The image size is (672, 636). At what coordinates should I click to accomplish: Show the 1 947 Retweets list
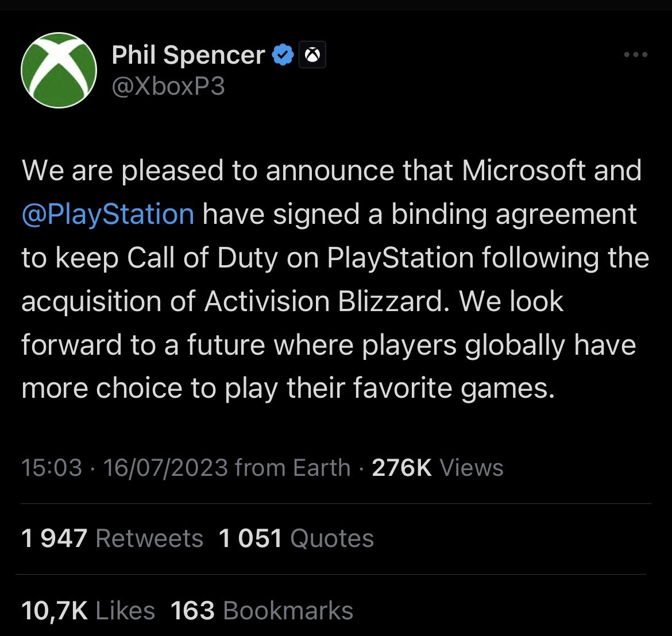coord(112,538)
